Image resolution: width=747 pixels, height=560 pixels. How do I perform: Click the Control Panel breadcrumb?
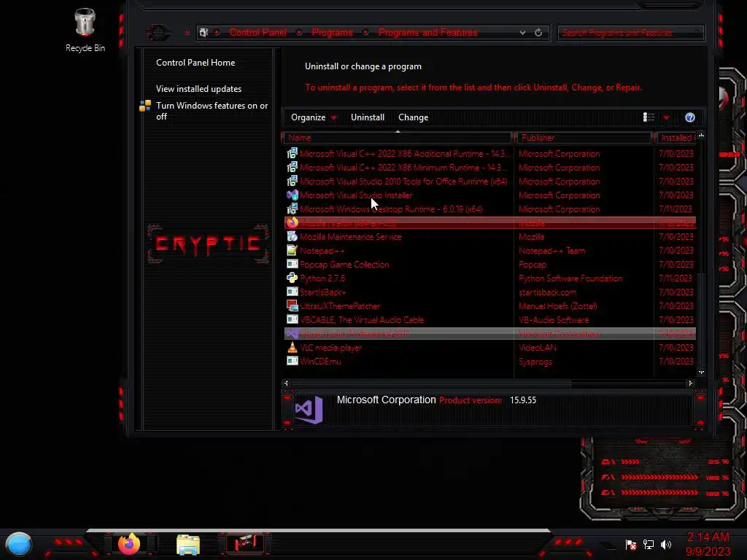(258, 32)
